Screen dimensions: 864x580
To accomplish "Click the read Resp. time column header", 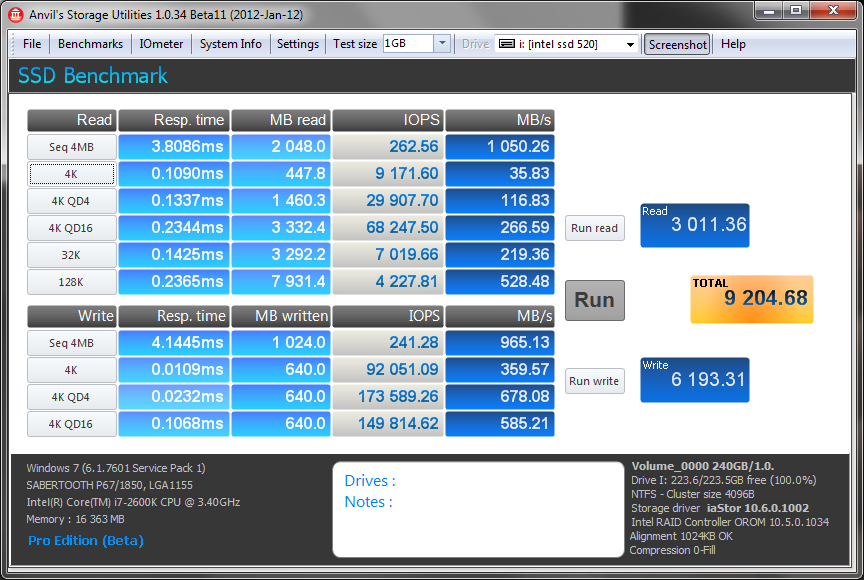I will coord(174,120).
